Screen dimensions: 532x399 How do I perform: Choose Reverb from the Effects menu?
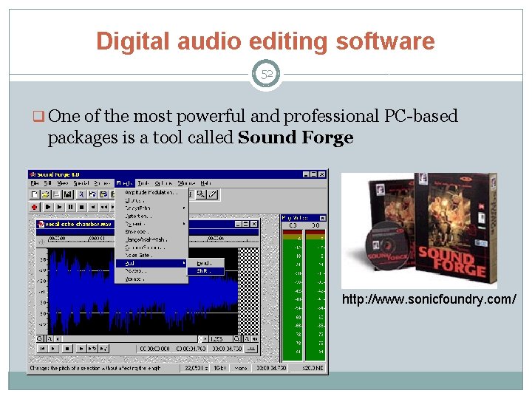tap(151, 270)
